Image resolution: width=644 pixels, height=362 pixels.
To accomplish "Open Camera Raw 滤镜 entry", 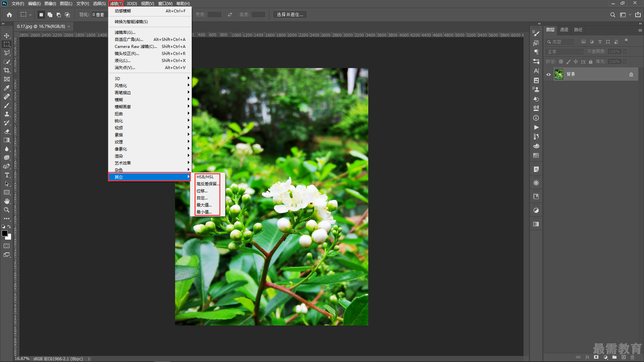I will (150, 47).
